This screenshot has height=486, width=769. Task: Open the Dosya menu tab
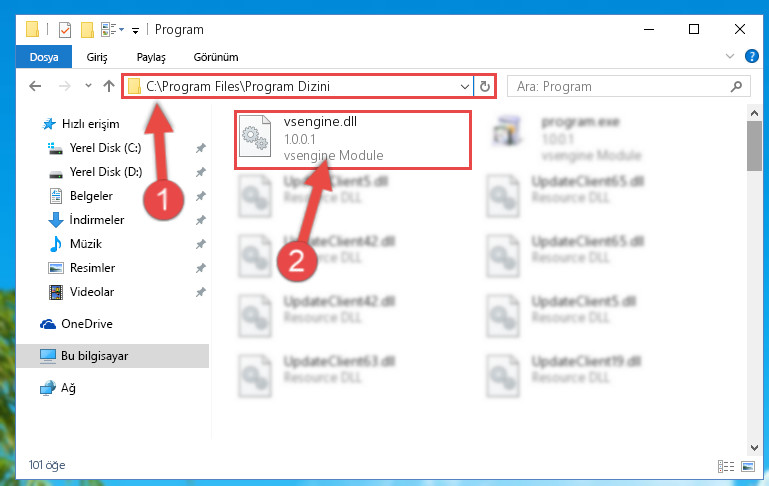click(44, 57)
